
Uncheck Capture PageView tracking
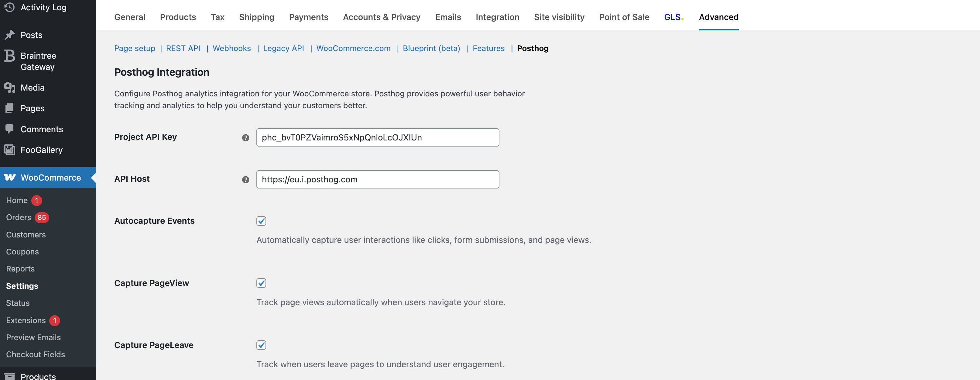261,282
